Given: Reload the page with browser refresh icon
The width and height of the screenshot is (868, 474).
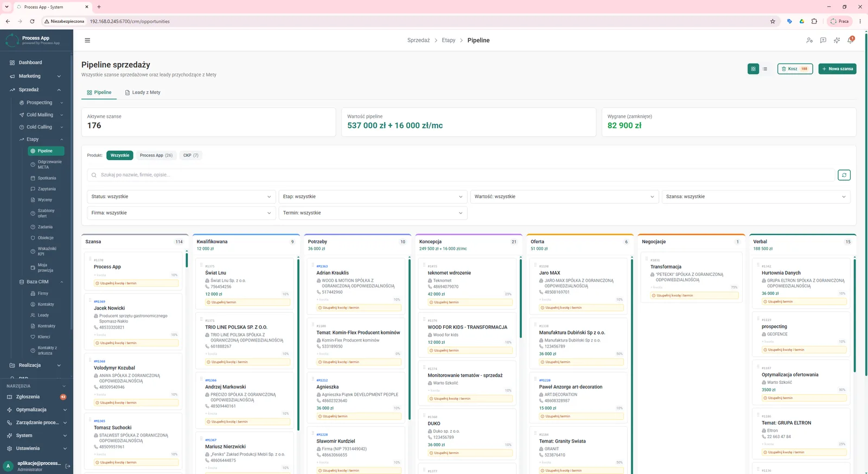Looking at the screenshot, I should (x=32, y=21).
